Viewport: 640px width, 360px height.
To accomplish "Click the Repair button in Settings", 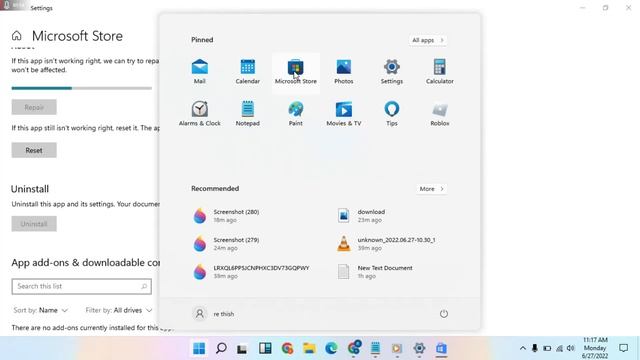I will (x=34, y=107).
